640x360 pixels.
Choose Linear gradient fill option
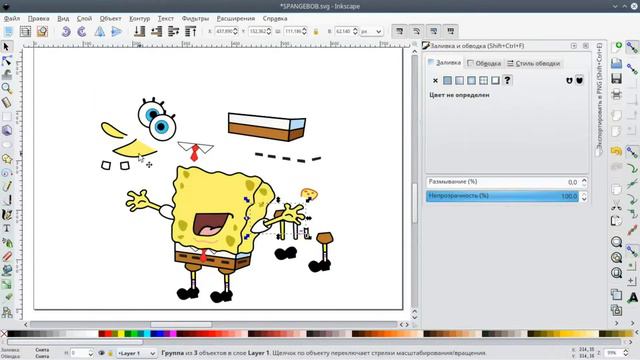pos(459,80)
